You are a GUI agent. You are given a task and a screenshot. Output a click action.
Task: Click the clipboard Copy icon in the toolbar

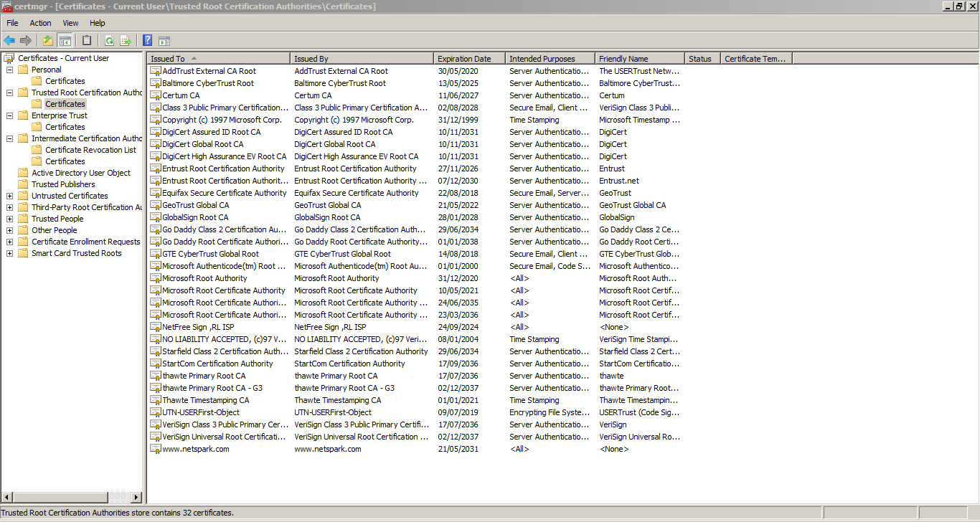87,41
